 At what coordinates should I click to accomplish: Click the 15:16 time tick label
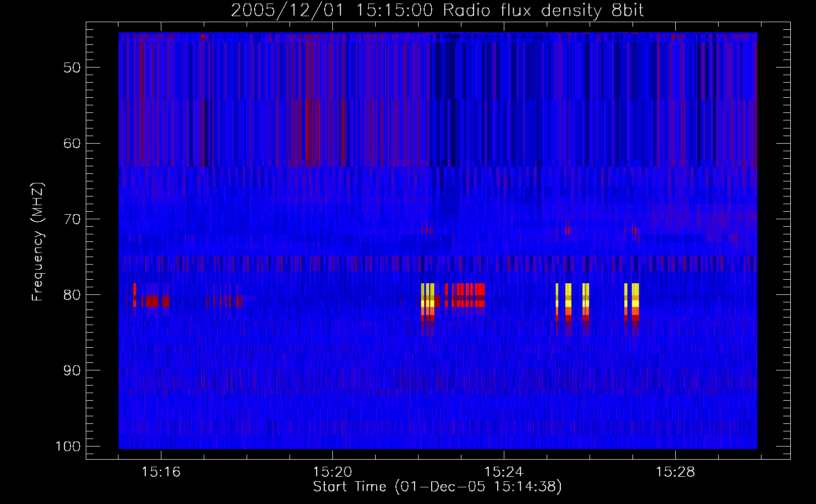(161, 472)
